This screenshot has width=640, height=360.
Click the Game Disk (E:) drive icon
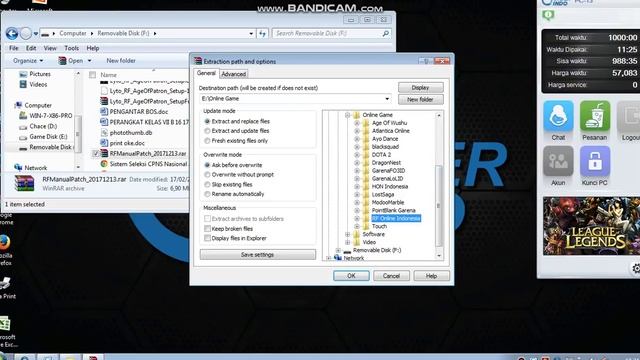(23, 137)
